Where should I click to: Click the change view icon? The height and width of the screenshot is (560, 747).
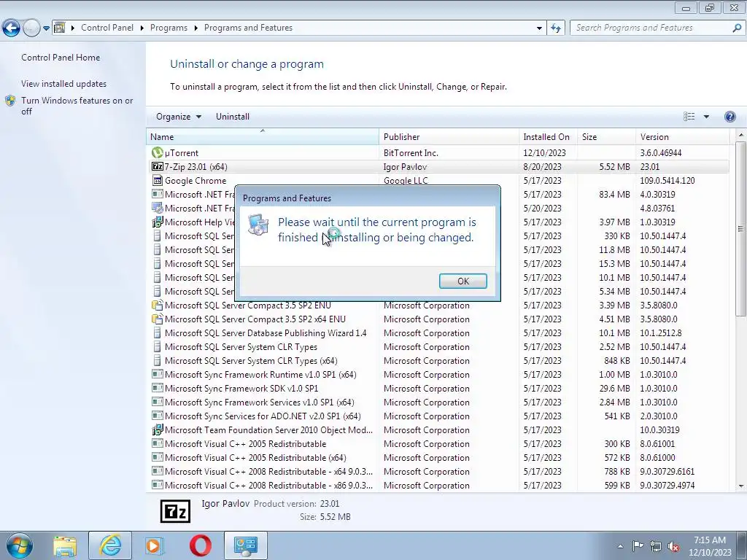[689, 117]
